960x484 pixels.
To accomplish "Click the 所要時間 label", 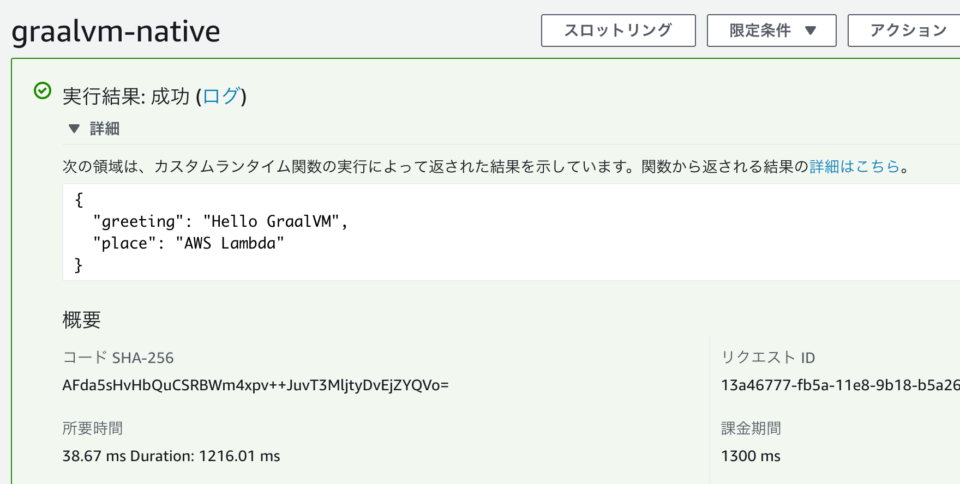I will pos(92,428).
